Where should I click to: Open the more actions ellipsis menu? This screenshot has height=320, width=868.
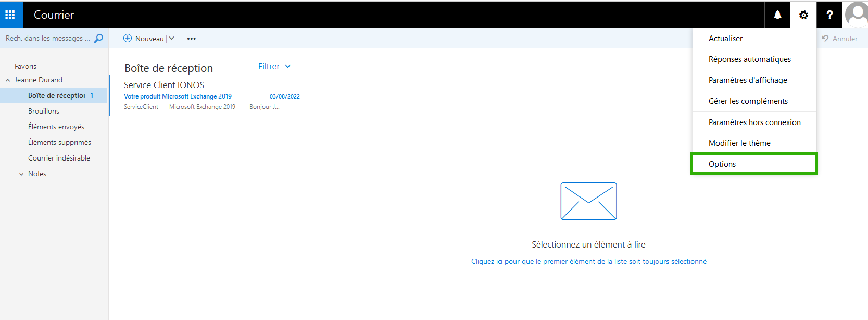(192, 39)
